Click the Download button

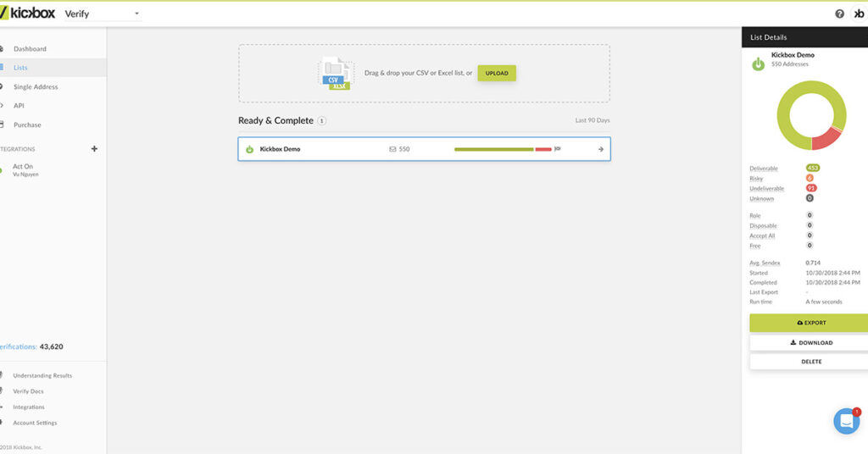click(810, 343)
